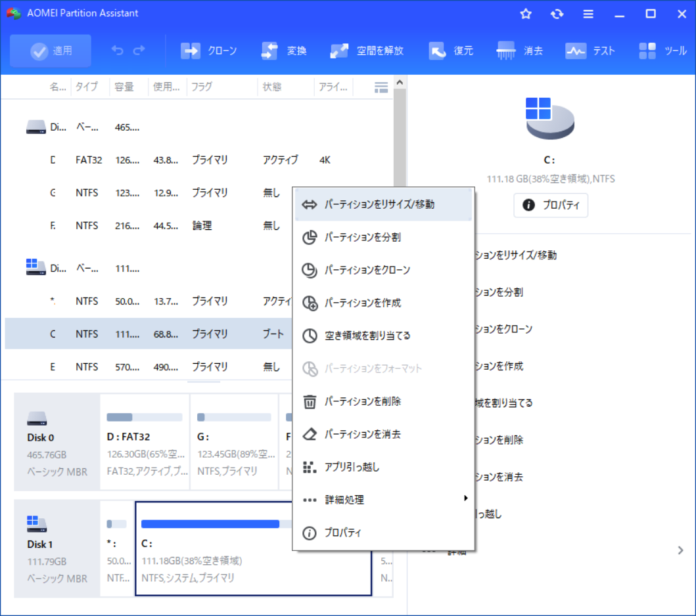Image resolution: width=696 pixels, height=616 pixels.
Task: Select the D: FAT32 block in disk map
Action: pos(145,442)
